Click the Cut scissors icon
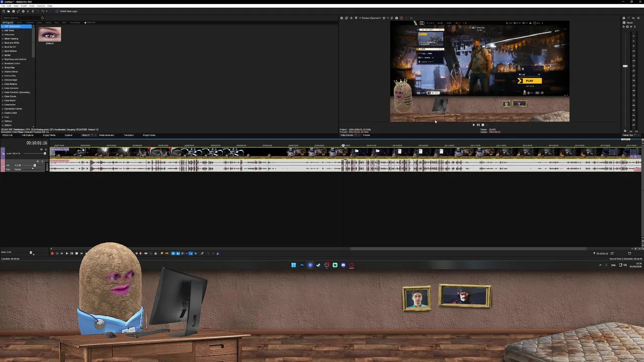 [x=28, y=11]
